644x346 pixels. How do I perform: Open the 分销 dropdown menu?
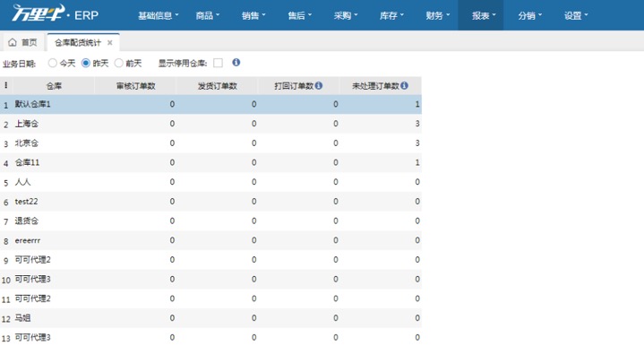click(529, 15)
